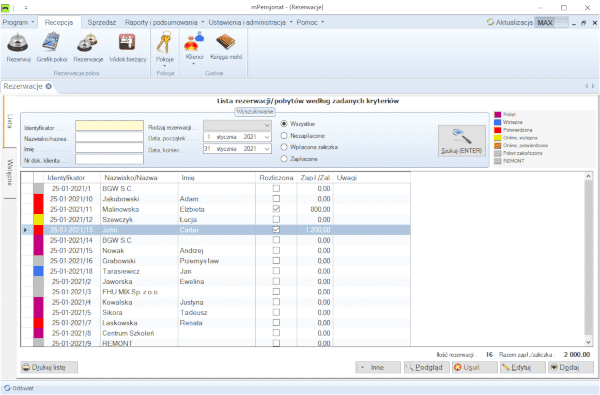Viewport: 600px width, 395px height.
Task: Open Księga meld. book icon
Action: (226, 42)
